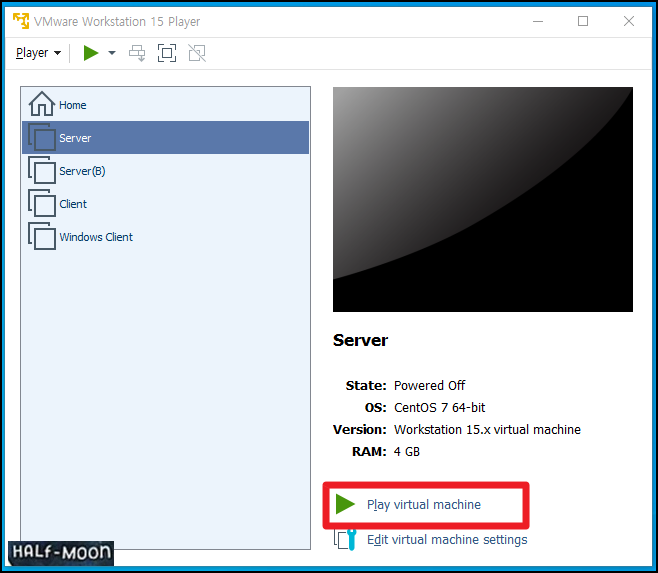This screenshot has width=658, height=573.
Task: Open Edit virtual machine settings
Action: [447, 539]
